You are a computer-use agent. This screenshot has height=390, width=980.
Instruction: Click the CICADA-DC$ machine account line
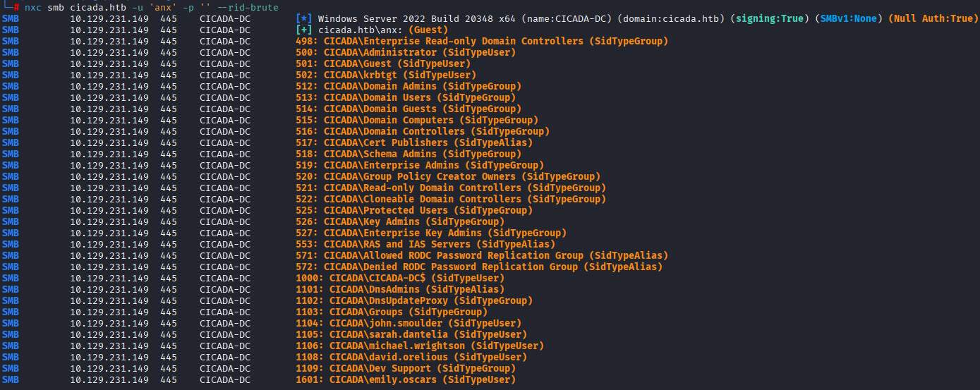point(400,278)
